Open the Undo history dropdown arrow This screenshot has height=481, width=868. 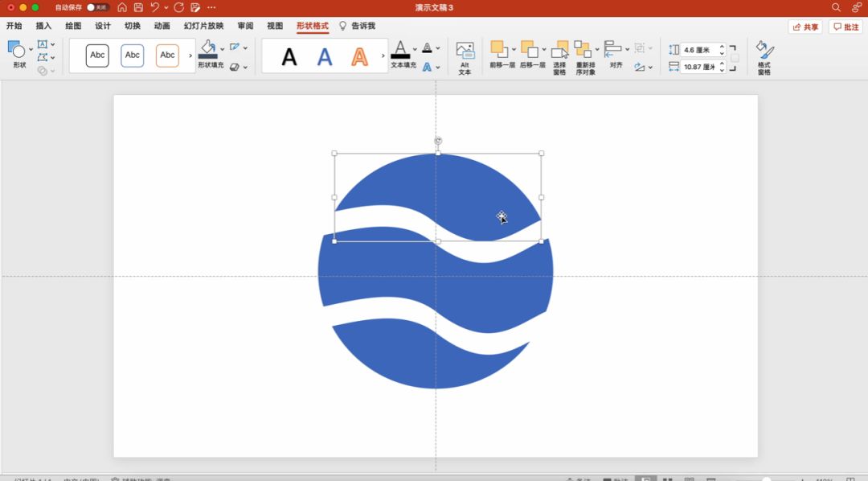pos(166,8)
